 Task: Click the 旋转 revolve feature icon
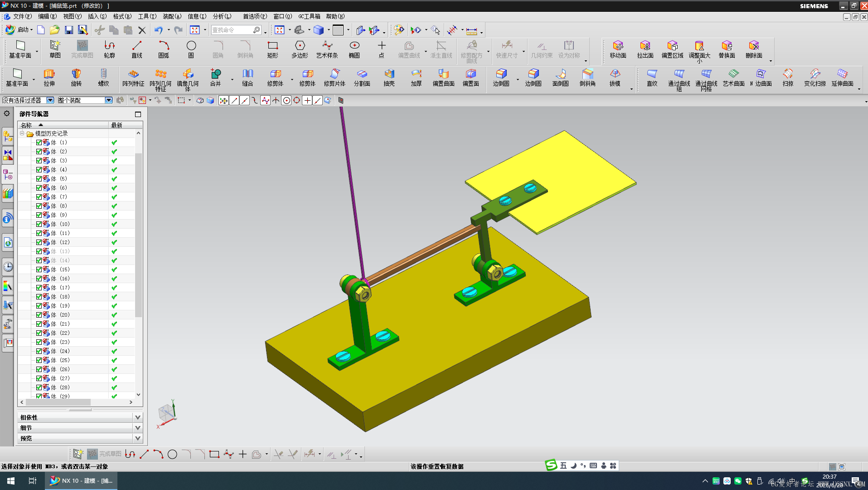pyautogui.click(x=76, y=77)
